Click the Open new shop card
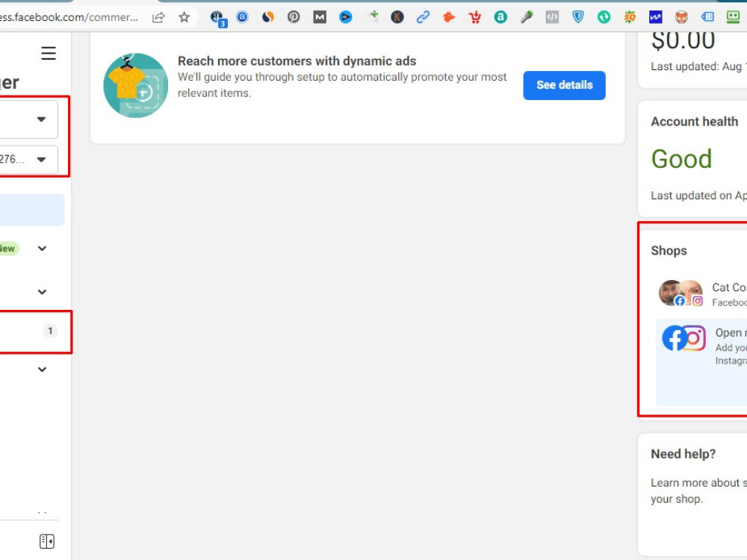Viewport: 747px width, 560px height. (701, 362)
